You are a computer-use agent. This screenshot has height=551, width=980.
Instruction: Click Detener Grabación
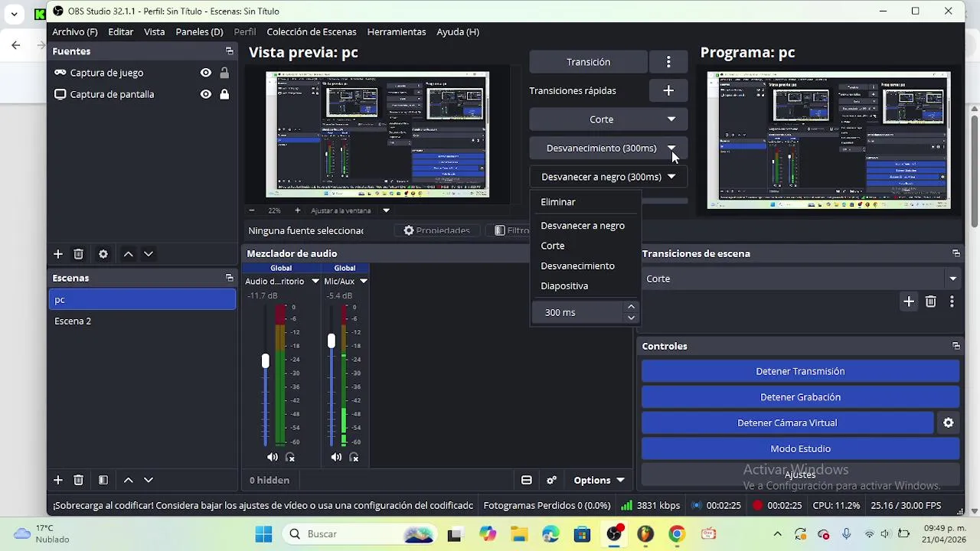click(800, 397)
